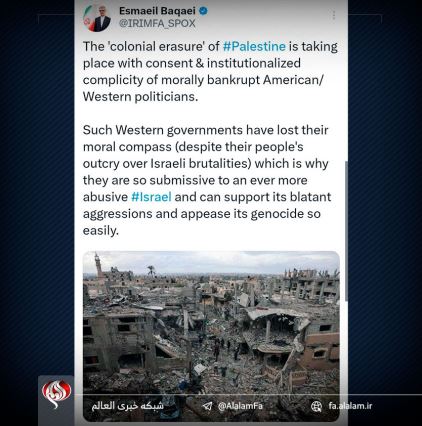Screen dimensions: 422x426
Task: Click the paragraph starting 'Such Western governments'
Action: [207, 180]
